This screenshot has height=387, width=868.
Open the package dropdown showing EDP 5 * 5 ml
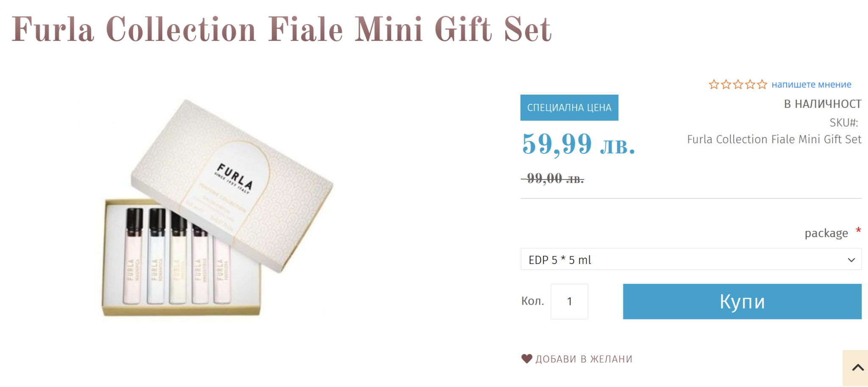click(691, 259)
